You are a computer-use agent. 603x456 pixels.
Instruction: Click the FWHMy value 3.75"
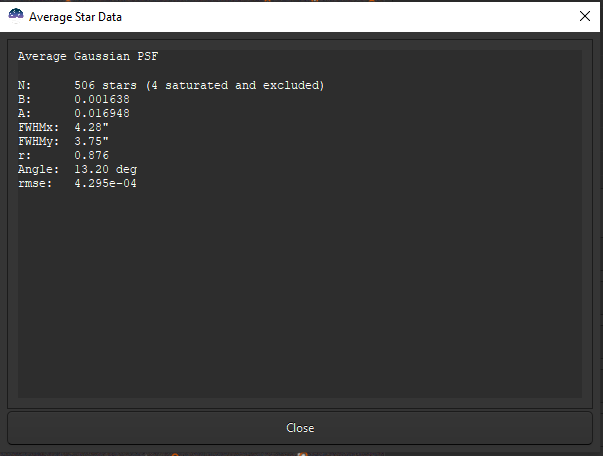pyautogui.click(x=92, y=142)
